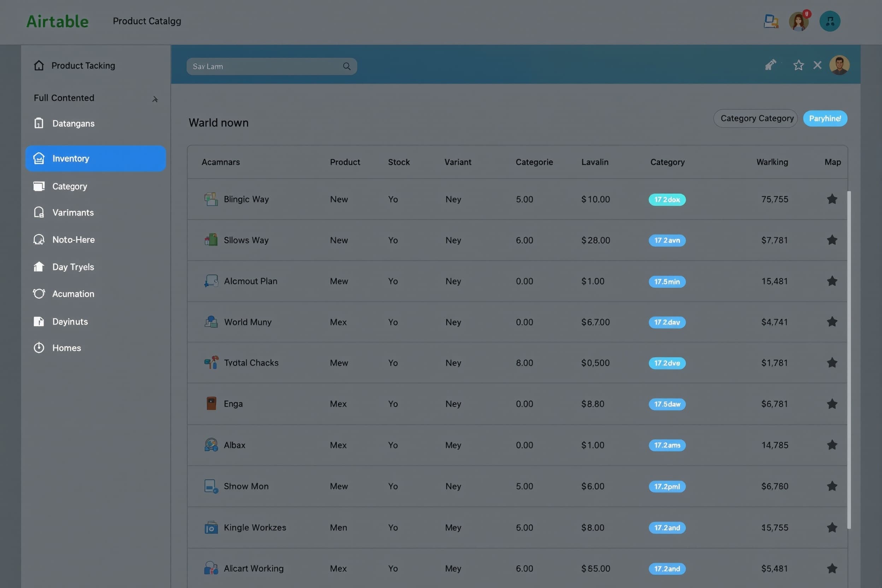Open the Category Category filter

point(755,118)
